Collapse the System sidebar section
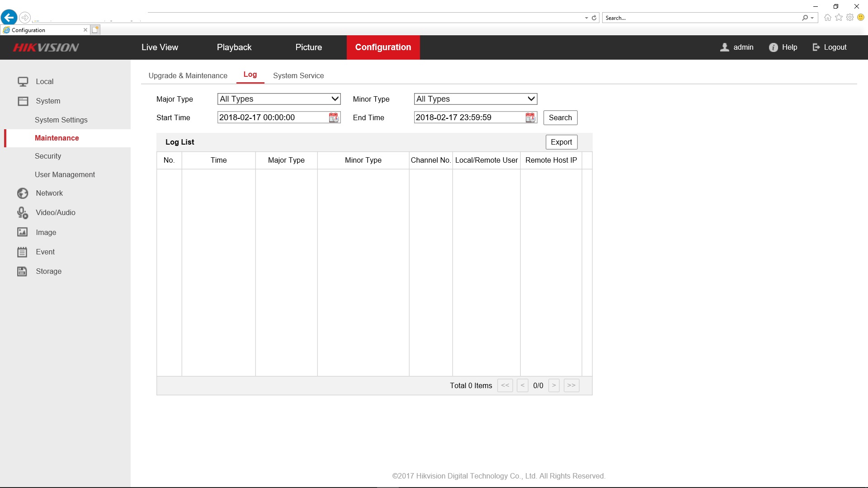Image resolution: width=868 pixels, height=488 pixels. [x=47, y=101]
